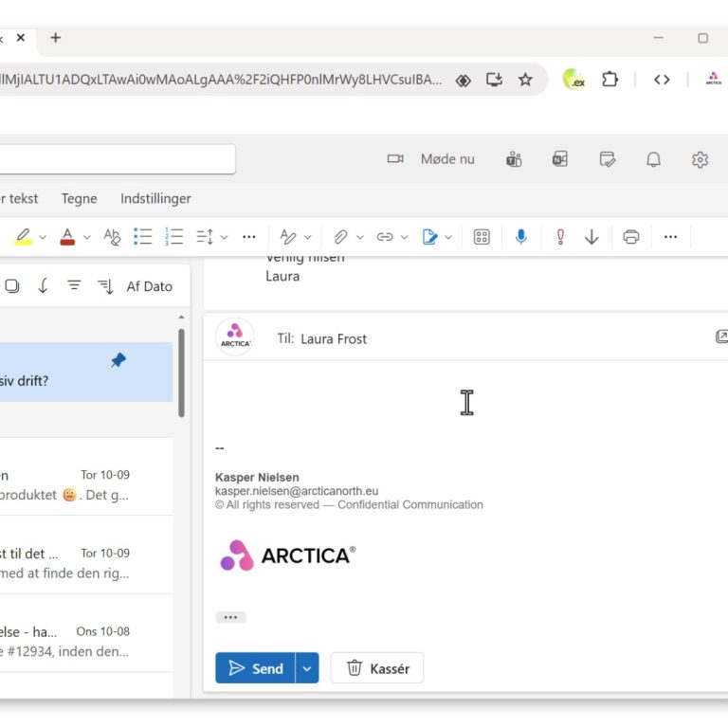Viewport: 728px width, 728px height.
Task: Apply the red font color swatch
Action: click(67, 237)
